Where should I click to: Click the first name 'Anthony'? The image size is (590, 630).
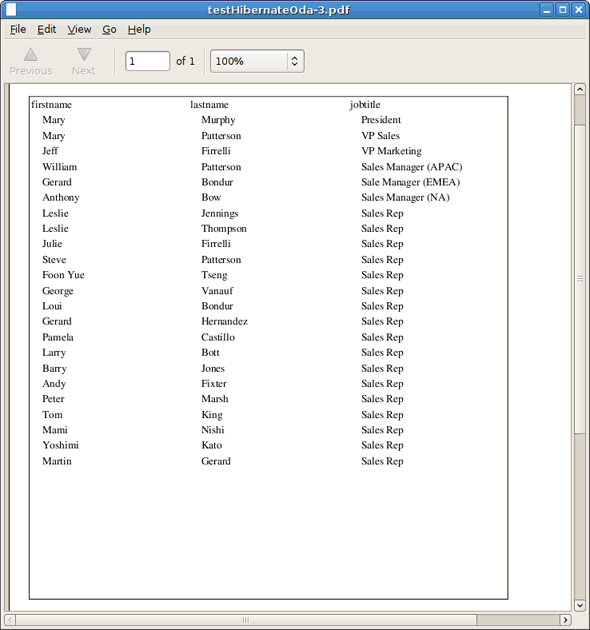click(x=61, y=198)
